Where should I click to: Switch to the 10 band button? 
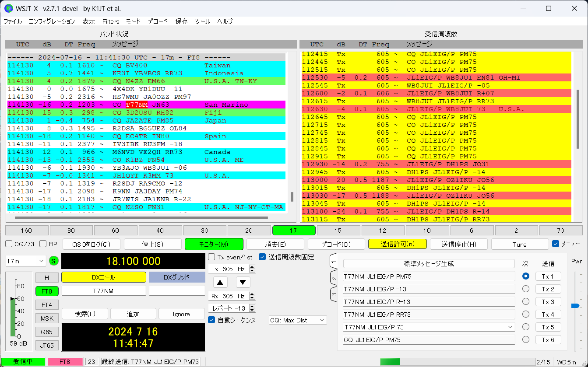click(427, 231)
